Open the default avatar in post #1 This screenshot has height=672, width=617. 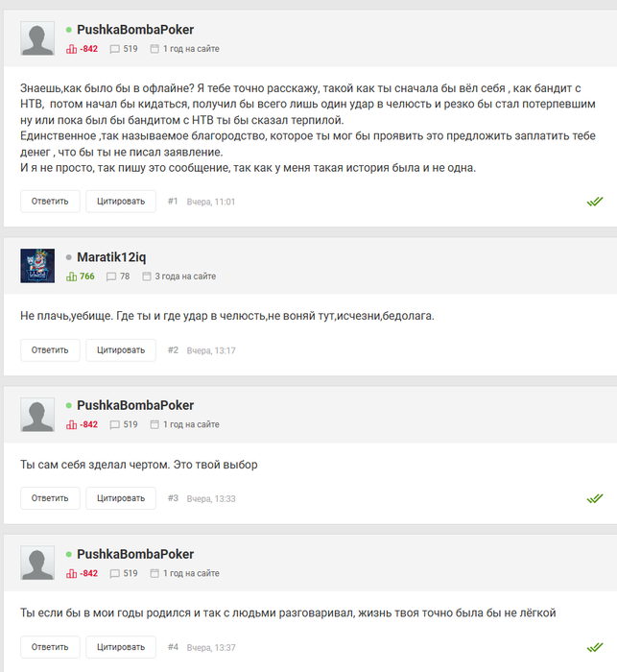coord(37,38)
